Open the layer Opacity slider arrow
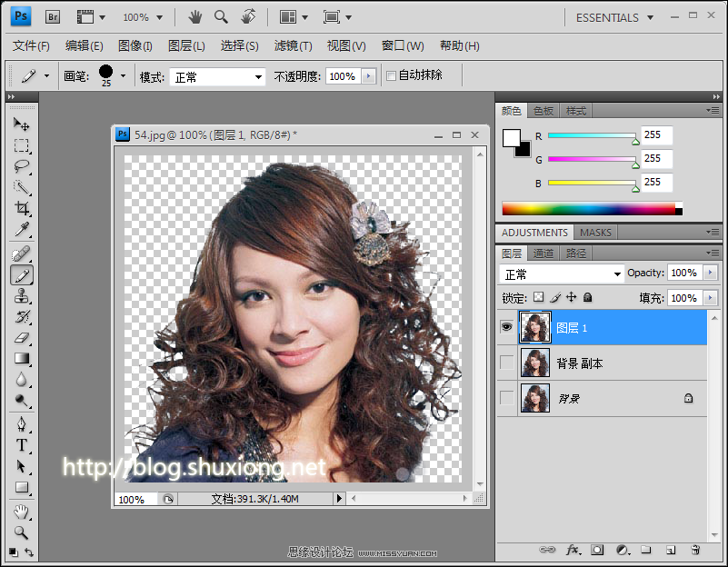 click(x=711, y=273)
